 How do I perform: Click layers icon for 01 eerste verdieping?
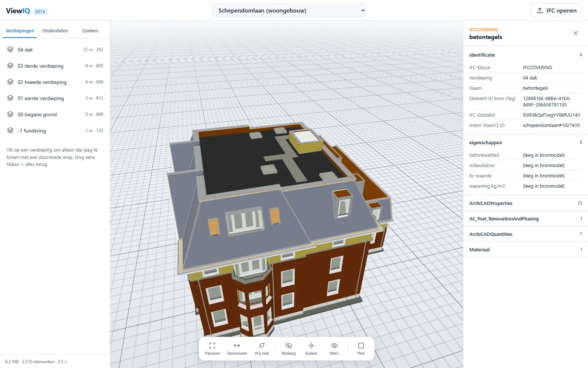(x=10, y=98)
